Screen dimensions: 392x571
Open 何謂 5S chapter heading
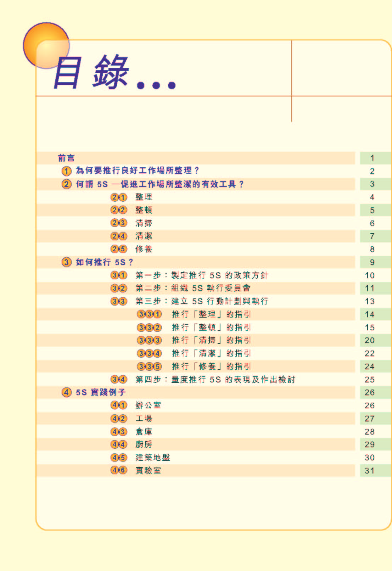(x=160, y=184)
